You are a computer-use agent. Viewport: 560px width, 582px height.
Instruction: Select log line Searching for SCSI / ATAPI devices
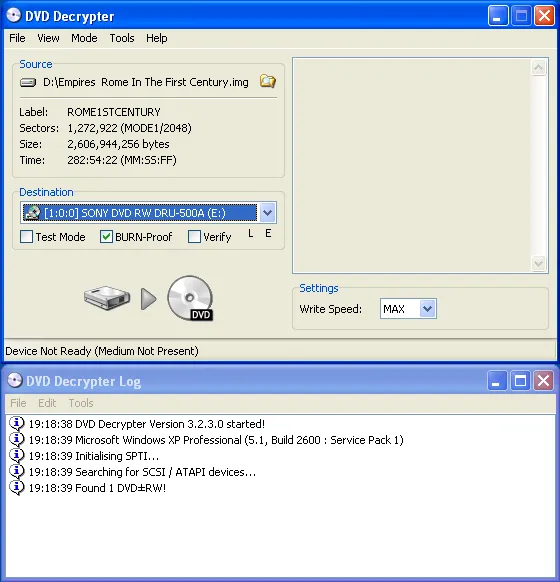point(143,472)
